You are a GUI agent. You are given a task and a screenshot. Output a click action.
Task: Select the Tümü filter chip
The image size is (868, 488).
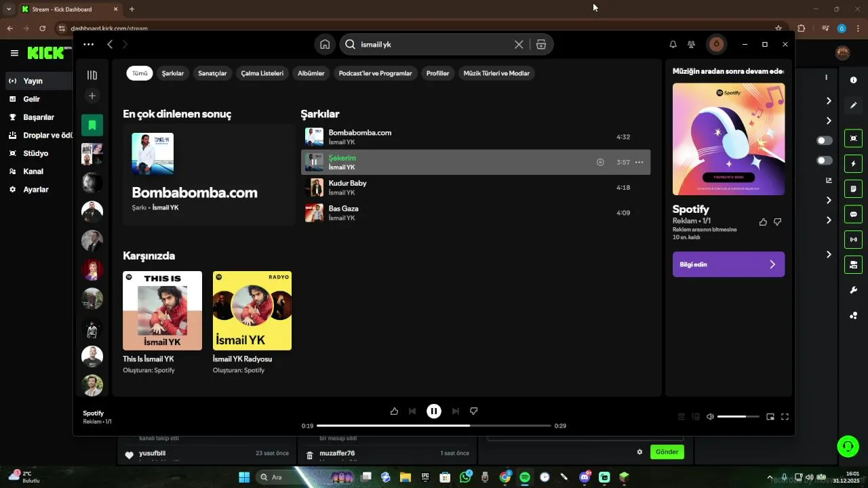click(x=140, y=73)
